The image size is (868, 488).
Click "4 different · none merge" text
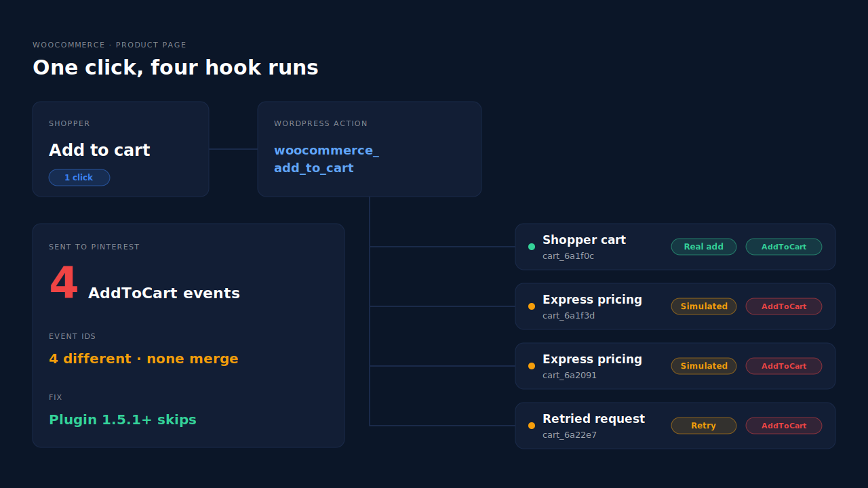(144, 359)
